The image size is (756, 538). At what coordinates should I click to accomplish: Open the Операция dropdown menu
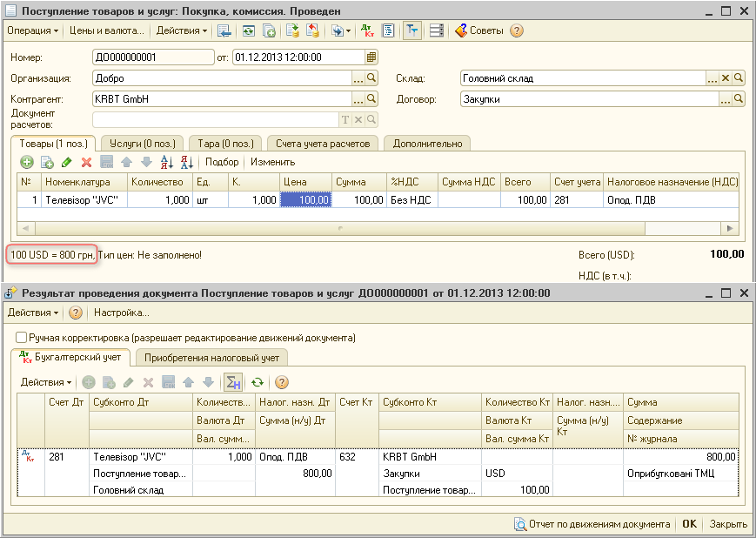click(x=33, y=30)
